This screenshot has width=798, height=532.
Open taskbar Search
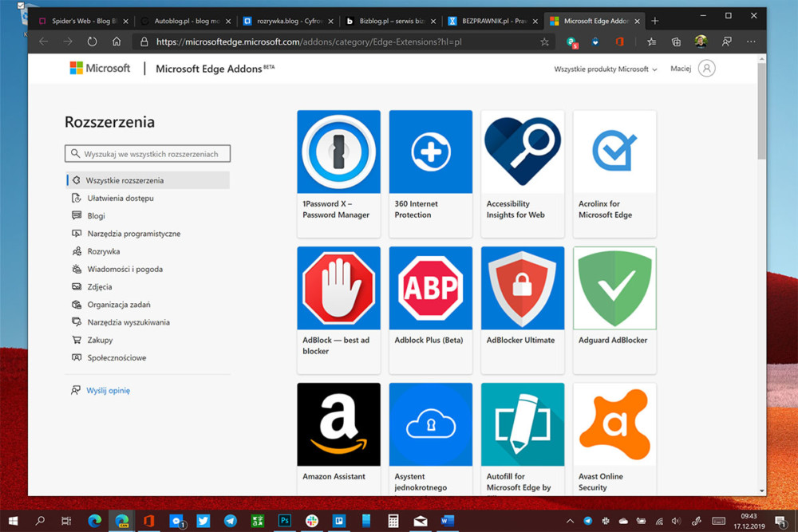click(x=40, y=521)
